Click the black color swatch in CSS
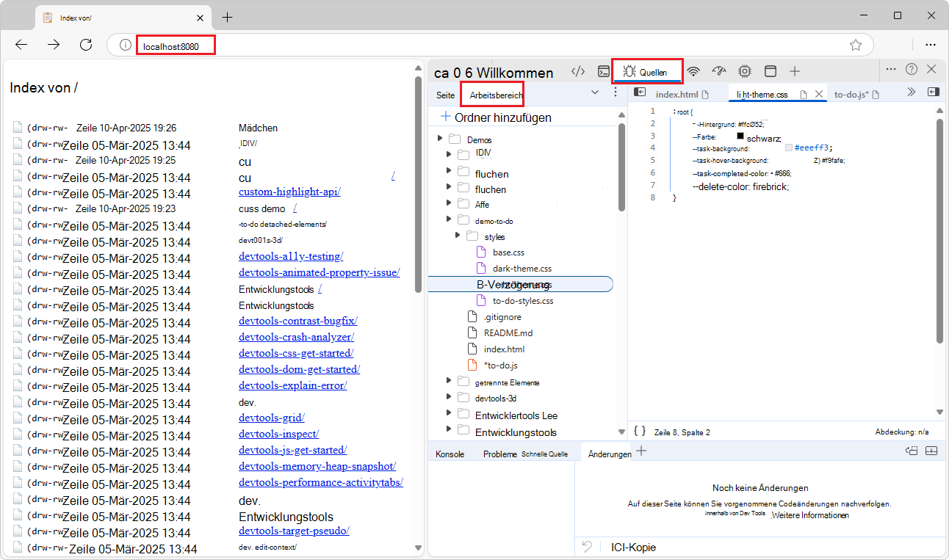Viewport: 949px width, 560px height. pyautogui.click(x=740, y=137)
